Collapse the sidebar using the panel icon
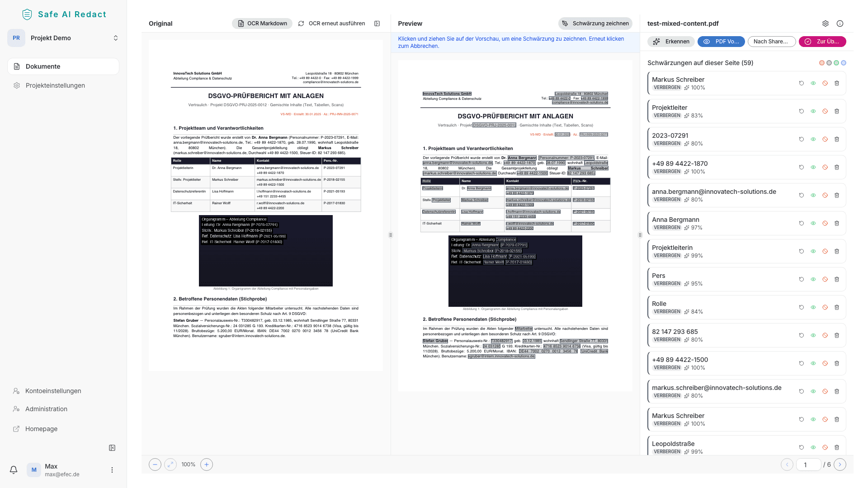Viewport: 868px width, 488px height. [x=112, y=448]
